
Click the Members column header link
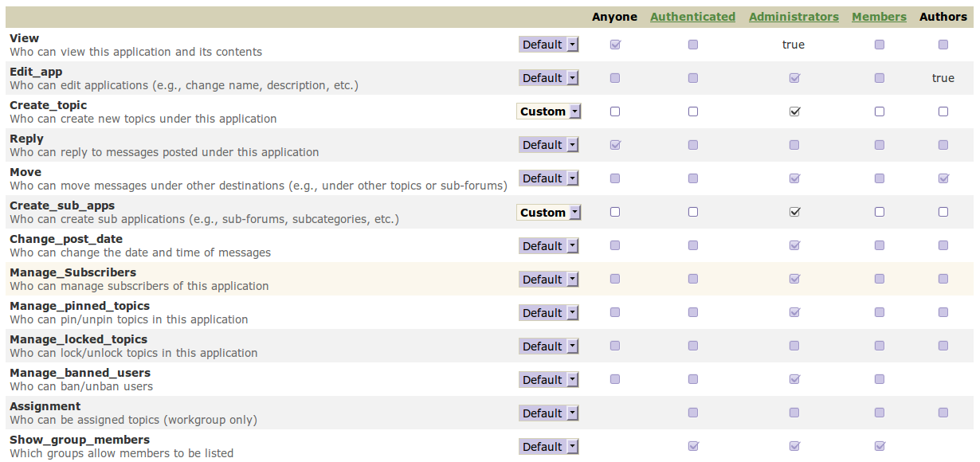point(879,17)
